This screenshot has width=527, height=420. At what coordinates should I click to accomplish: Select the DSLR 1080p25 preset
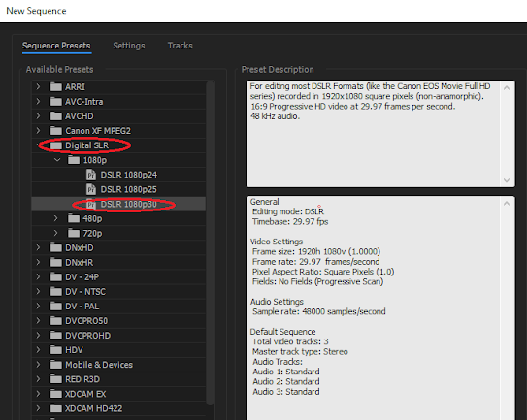click(129, 189)
